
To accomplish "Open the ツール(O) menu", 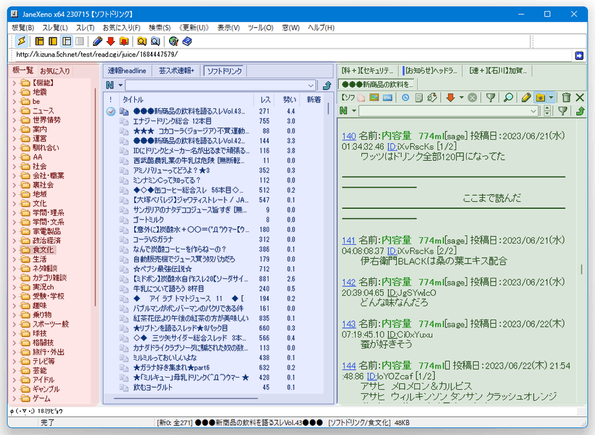I will tap(261, 28).
